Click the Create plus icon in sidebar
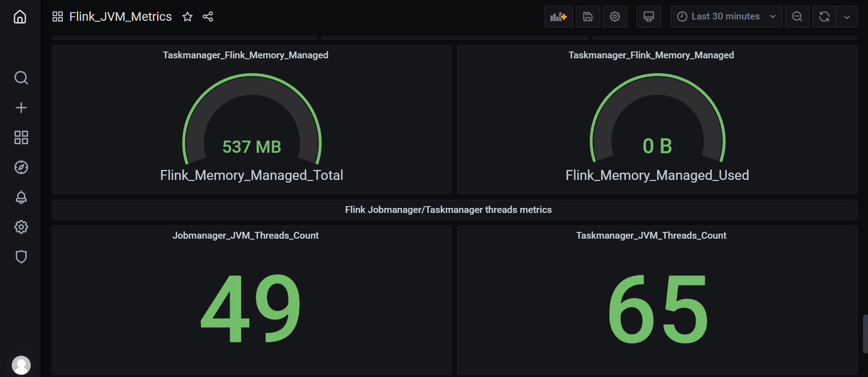868x377 pixels. click(x=21, y=108)
